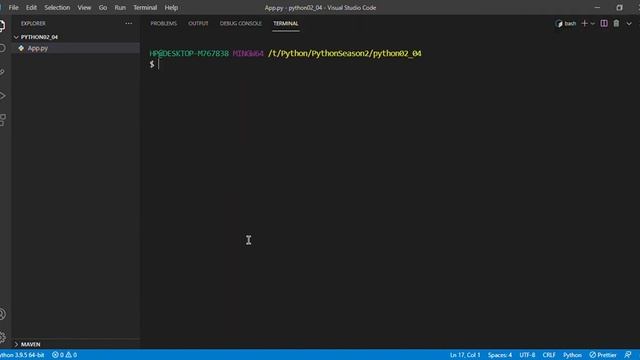Open the Go menu
This screenshot has height=360, width=640.
(x=102, y=8)
